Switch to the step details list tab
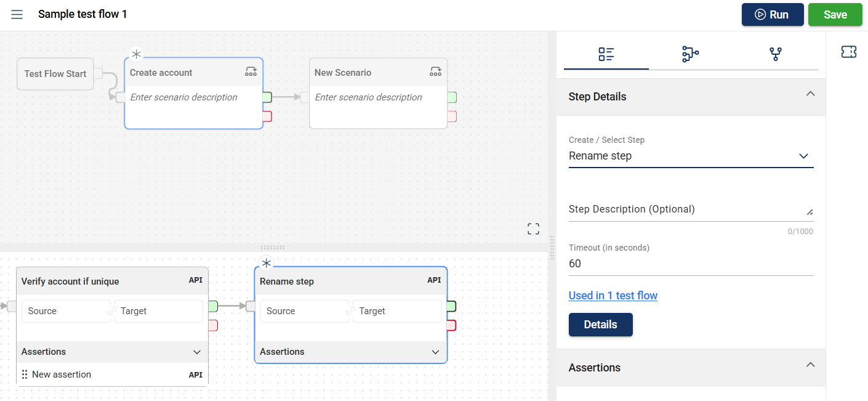 606,54
